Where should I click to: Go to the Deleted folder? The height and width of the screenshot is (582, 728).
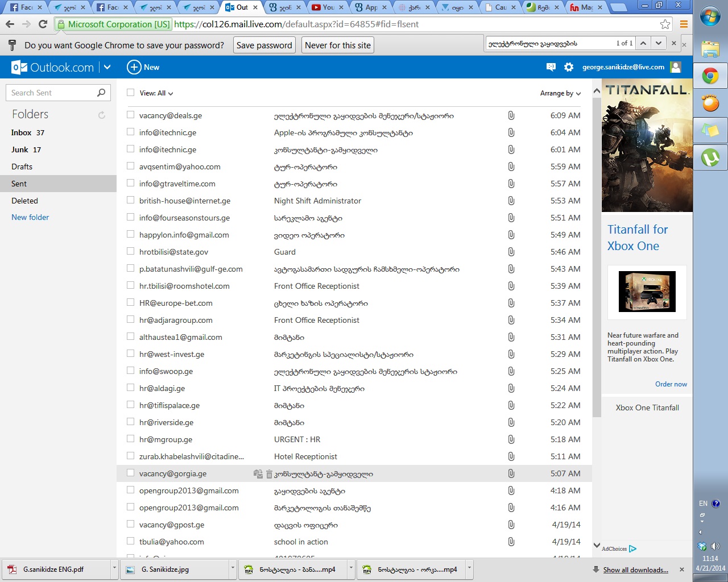click(24, 201)
